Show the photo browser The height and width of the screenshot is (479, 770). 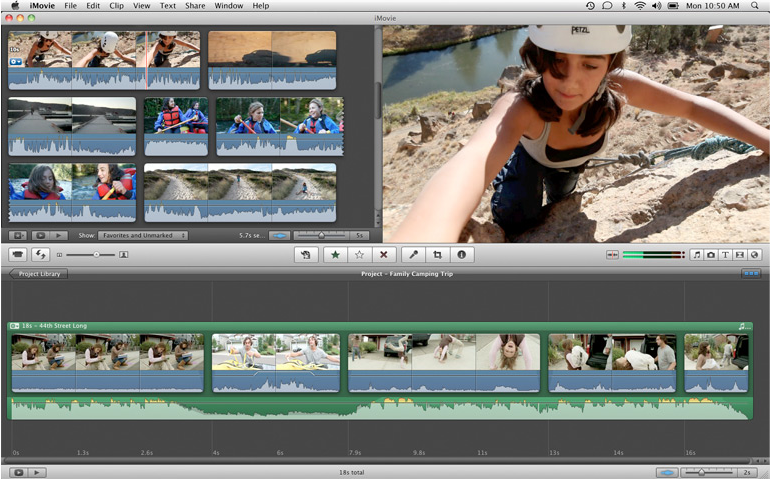coord(710,255)
